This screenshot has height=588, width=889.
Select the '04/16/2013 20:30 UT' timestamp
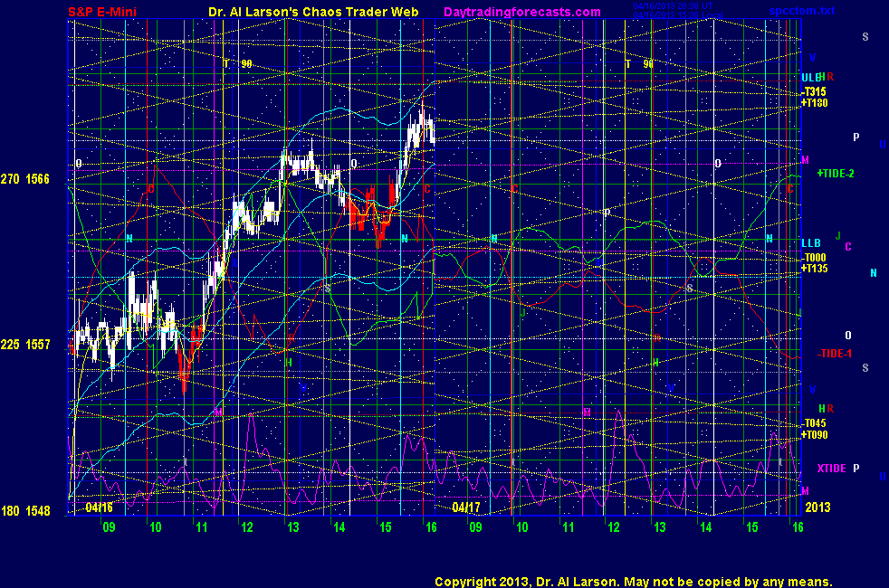pos(673,6)
